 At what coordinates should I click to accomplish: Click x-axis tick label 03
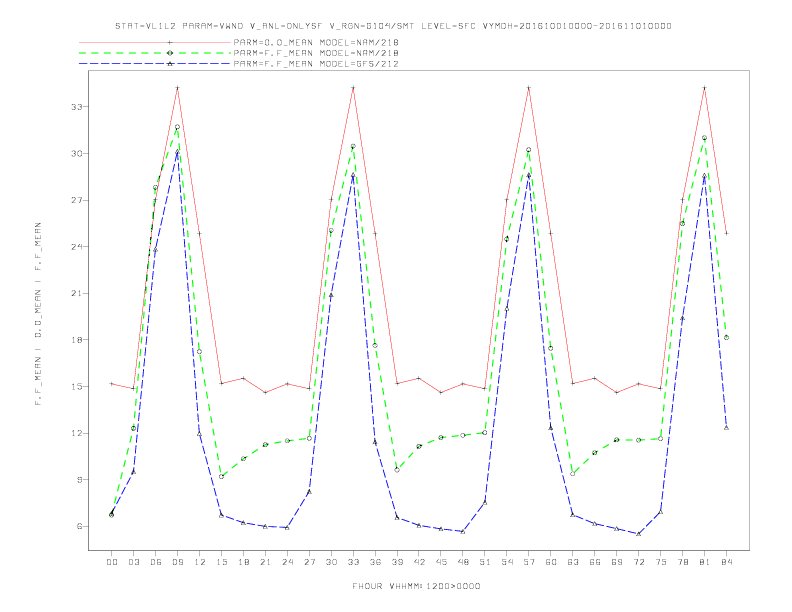tap(133, 562)
